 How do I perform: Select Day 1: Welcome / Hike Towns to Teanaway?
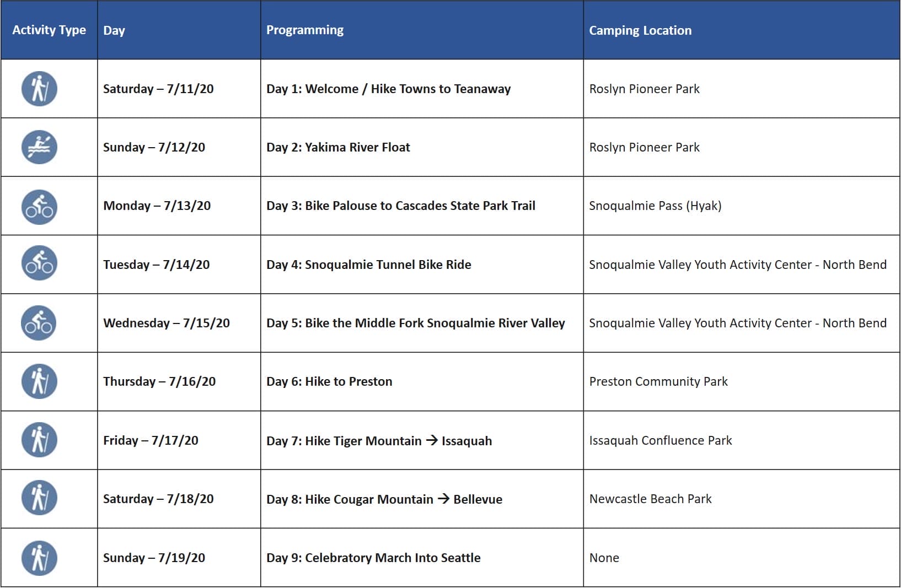(x=388, y=89)
